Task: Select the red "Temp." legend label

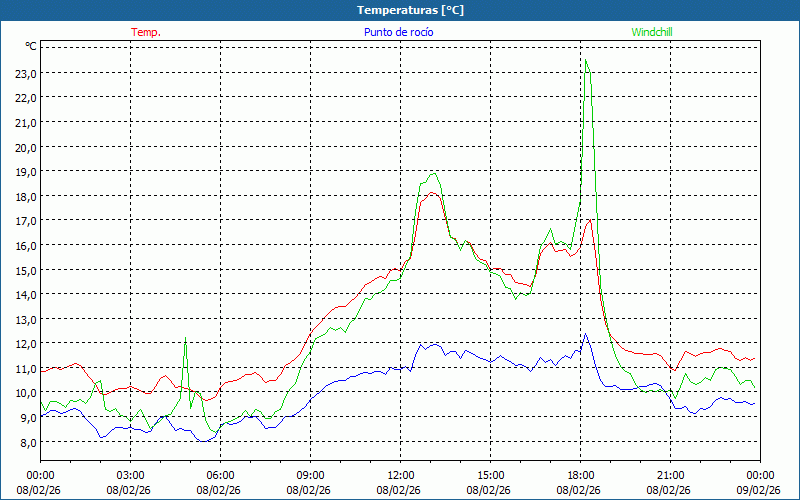Action: click(x=146, y=32)
